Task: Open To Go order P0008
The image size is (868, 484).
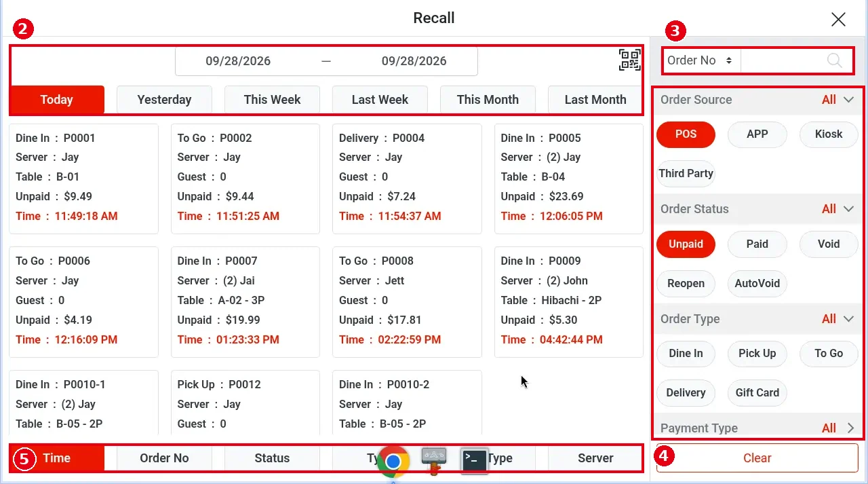Action: point(407,302)
